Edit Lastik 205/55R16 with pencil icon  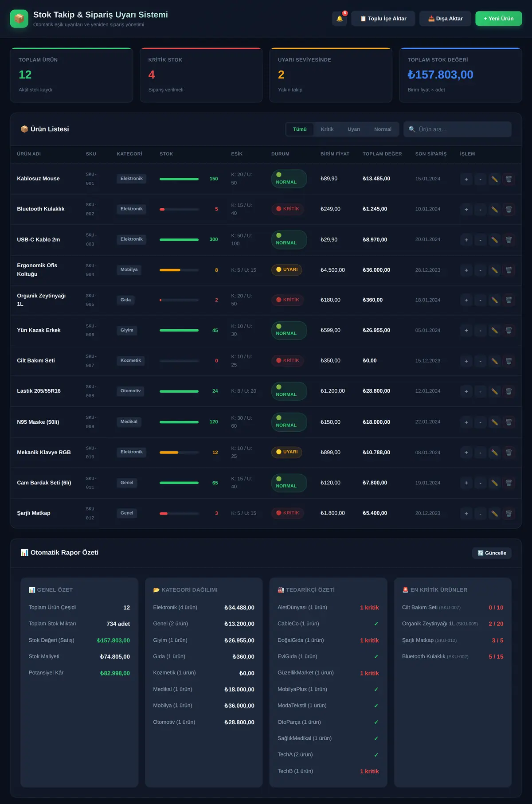click(494, 391)
